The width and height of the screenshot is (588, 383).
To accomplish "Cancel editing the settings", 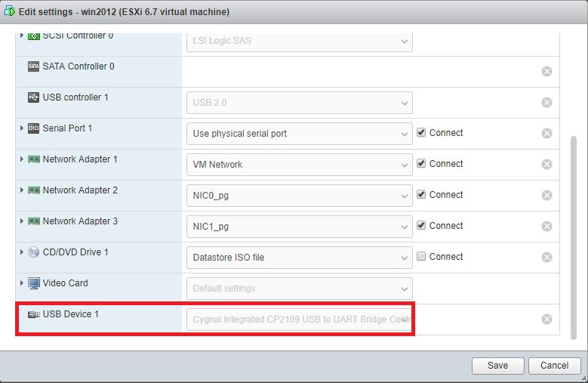I will coord(555,366).
